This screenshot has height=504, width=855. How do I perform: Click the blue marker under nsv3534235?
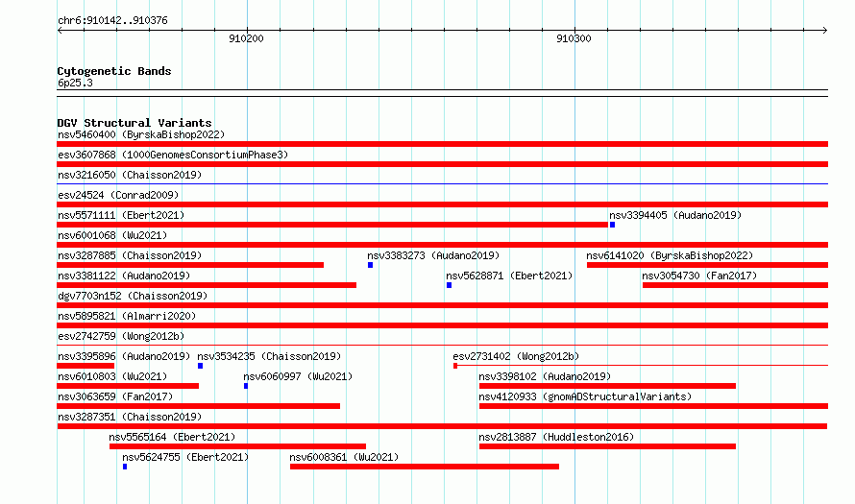(200, 366)
